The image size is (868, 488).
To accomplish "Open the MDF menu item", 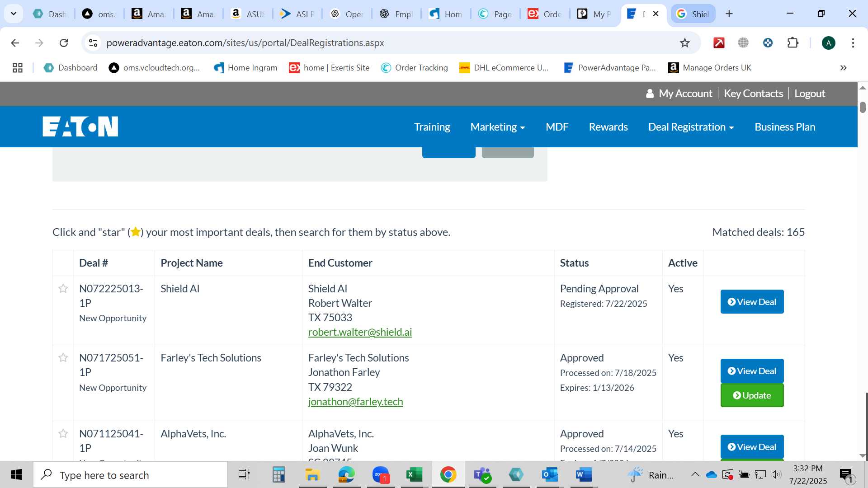I will pos(557,127).
